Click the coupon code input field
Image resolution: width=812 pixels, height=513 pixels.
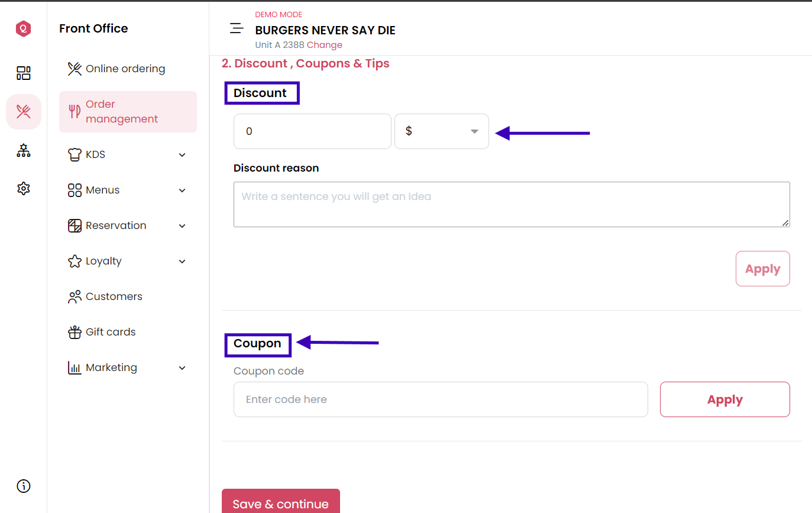(441, 399)
